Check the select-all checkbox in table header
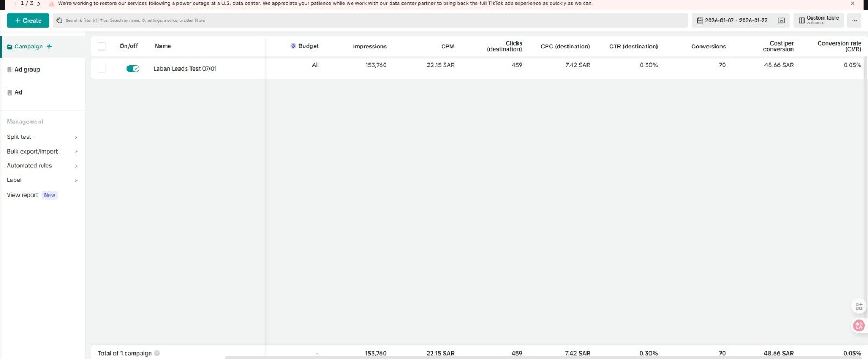The height and width of the screenshot is (359, 868). (x=101, y=46)
